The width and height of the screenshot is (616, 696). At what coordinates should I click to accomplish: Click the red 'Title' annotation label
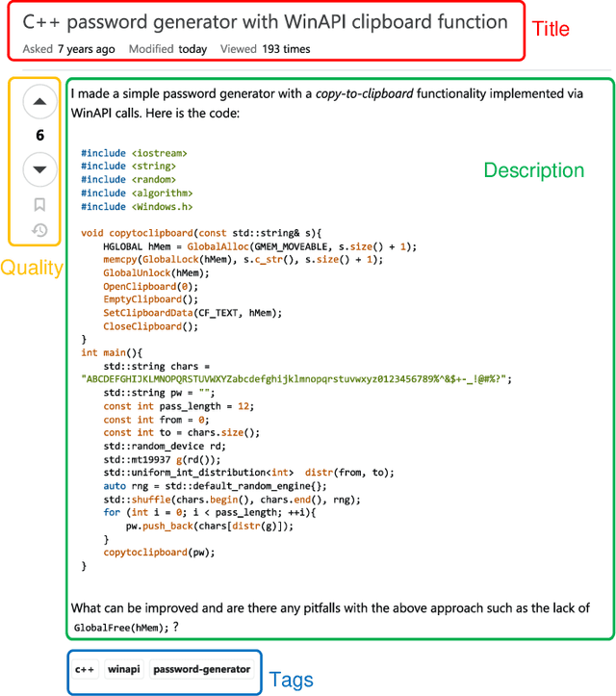click(x=551, y=30)
